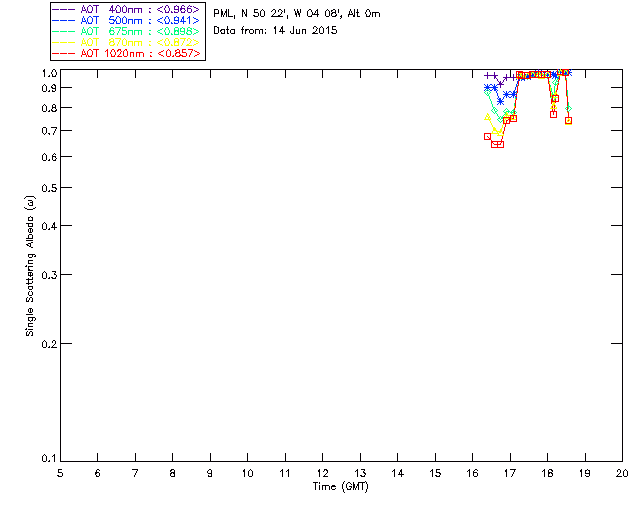The height and width of the screenshot is (512, 640).
Task: Click the first yellow triangle 870nm data marker
Action: coord(487,117)
